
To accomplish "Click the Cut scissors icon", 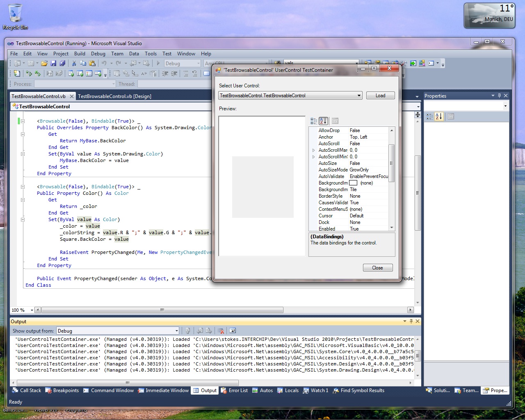I will click(74, 63).
